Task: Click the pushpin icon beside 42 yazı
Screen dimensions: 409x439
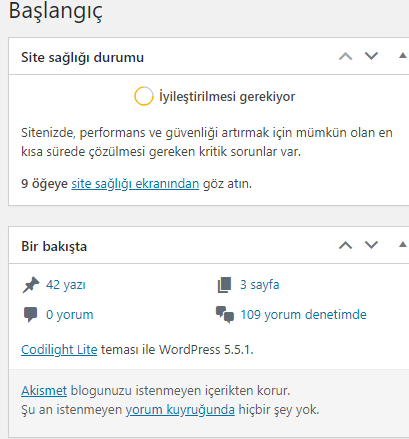Action: pos(31,285)
